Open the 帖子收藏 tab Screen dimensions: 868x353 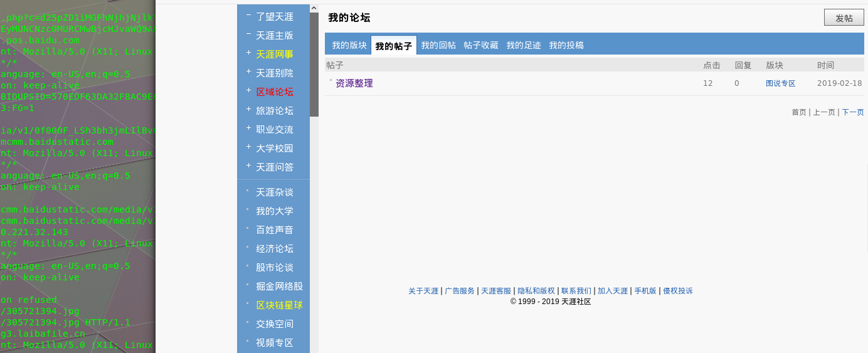point(481,45)
